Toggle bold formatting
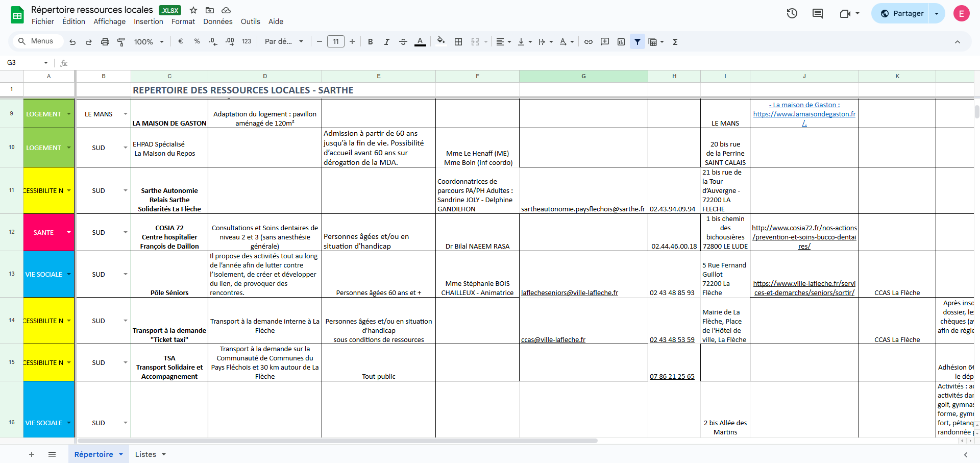Viewport: 980px width, 463px height. [371, 42]
